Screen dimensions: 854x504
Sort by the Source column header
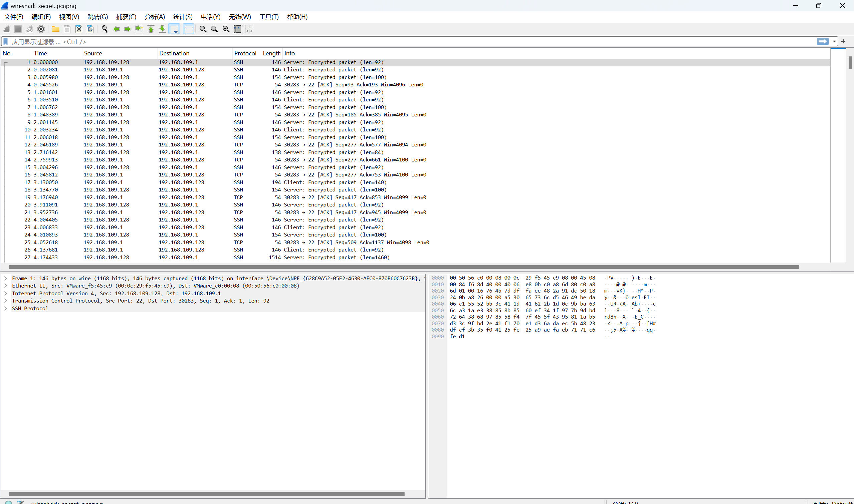120,53
